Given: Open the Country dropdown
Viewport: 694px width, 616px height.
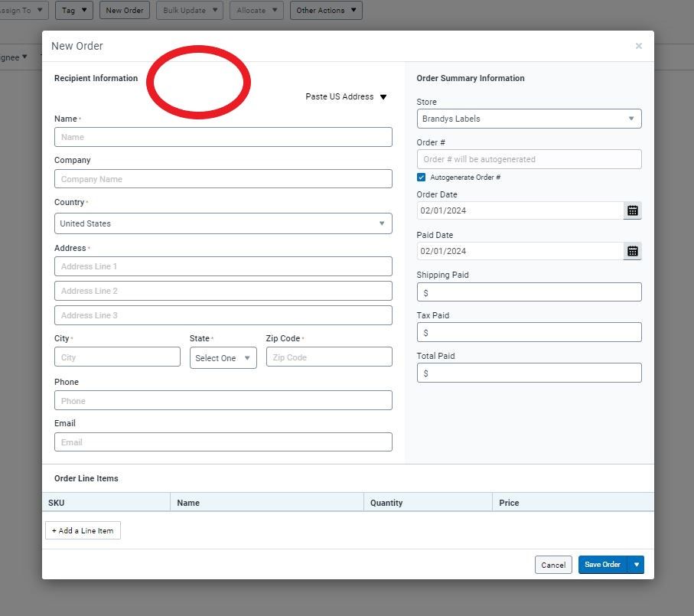Looking at the screenshot, I should 223,223.
